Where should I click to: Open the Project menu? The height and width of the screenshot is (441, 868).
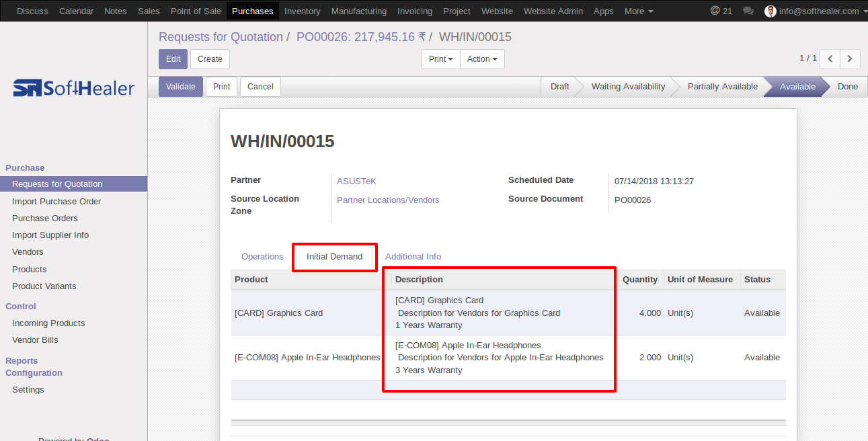pyautogui.click(x=457, y=11)
